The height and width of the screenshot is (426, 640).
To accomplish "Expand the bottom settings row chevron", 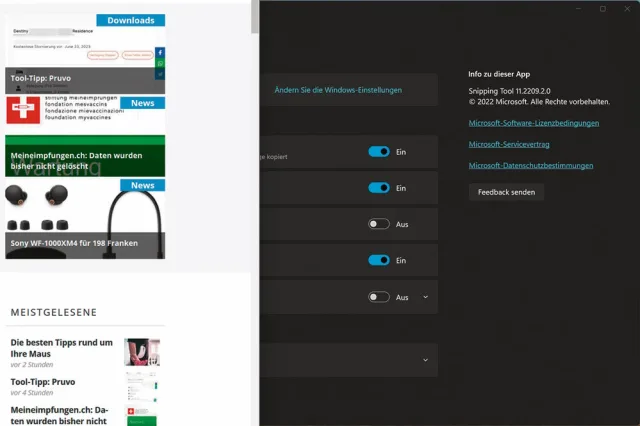I will point(425,360).
